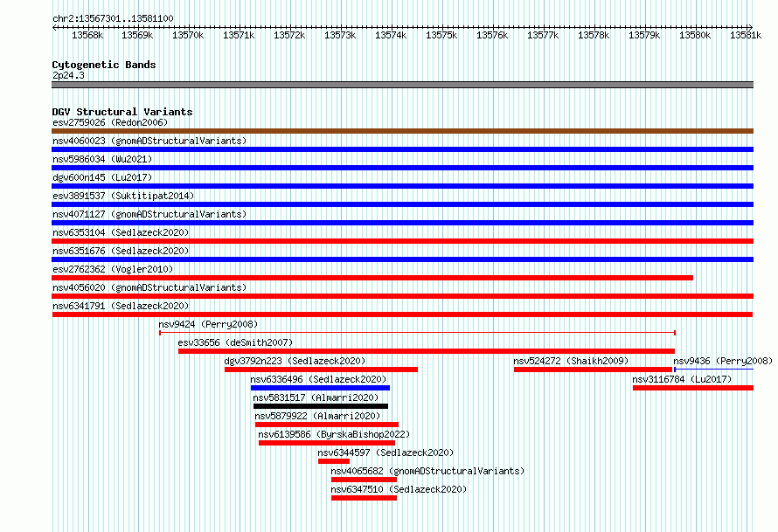Image resolution: width=778 pixels, height=532 pixels.
Task: Click the Cytogenetic Bands track title
Action: click(x=104, y=65)
